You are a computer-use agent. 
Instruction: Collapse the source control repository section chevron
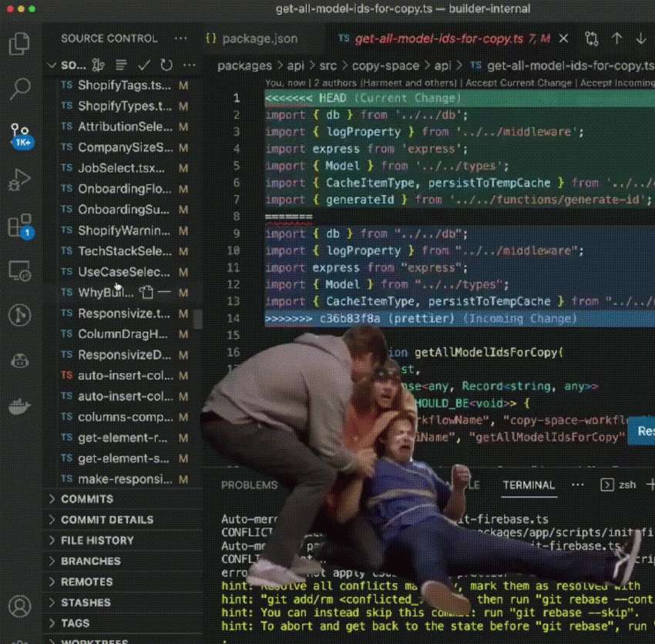tap(52, 65)
